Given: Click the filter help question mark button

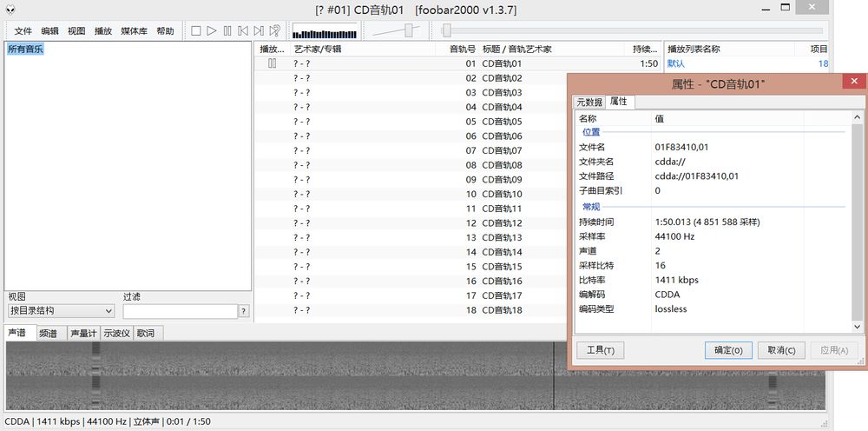Looking at the screenshot, I should click(x=244, y=311).
